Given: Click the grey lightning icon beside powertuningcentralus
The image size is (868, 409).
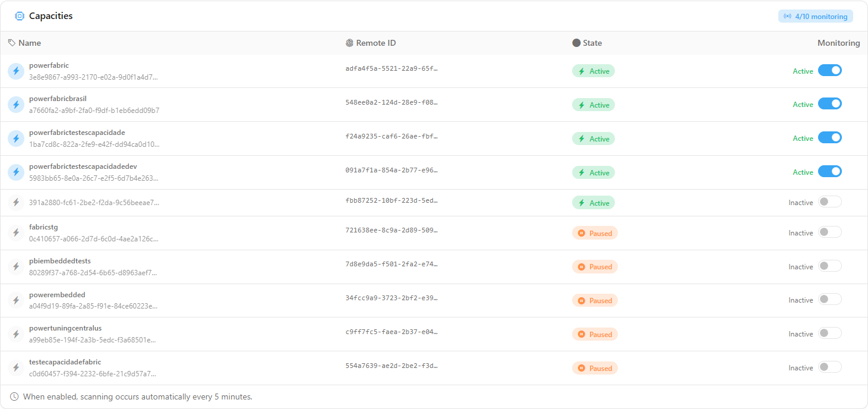Looking at the screenshot, I should click(x=16, y=334).
